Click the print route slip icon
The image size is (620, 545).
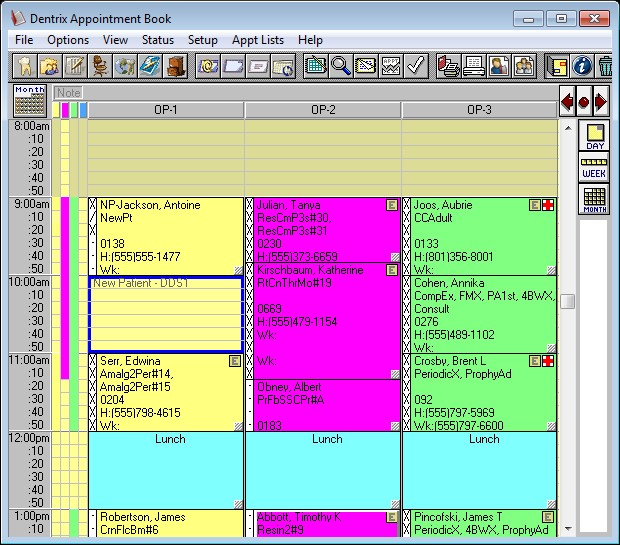pyautogui.click(x=448, y=66)
